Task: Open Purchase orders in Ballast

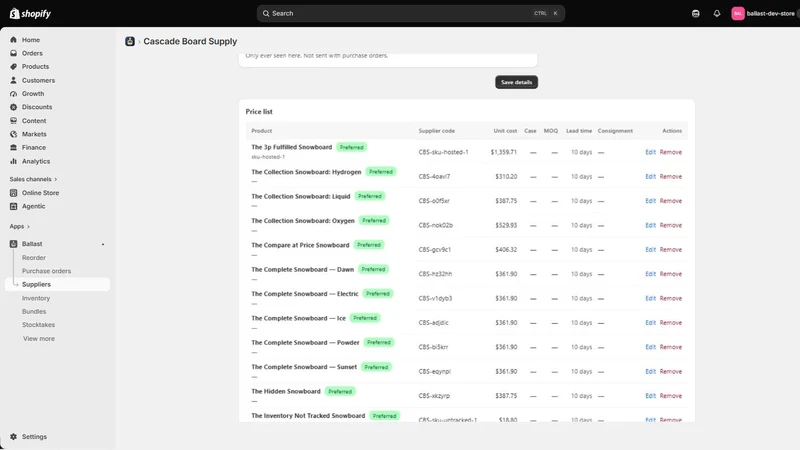Action: coord(46,271)
